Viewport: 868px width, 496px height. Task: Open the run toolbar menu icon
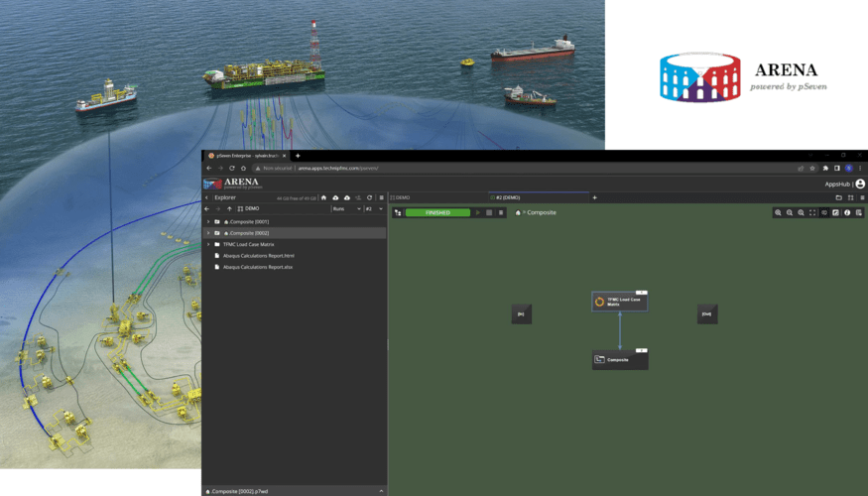pyautogui.click(x=500, y=212)
